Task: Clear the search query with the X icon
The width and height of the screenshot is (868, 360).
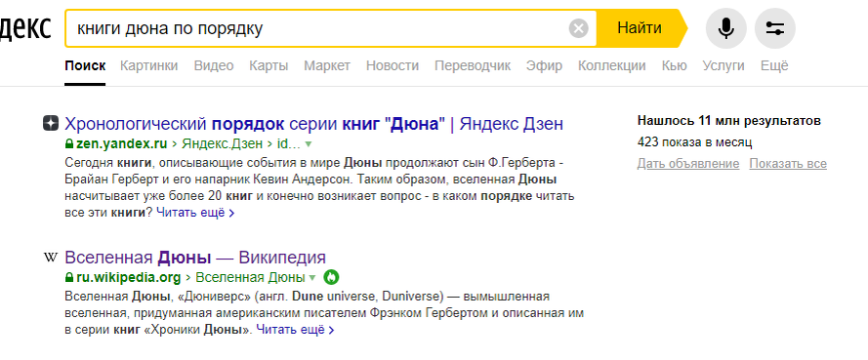Action: coord(578,28)
